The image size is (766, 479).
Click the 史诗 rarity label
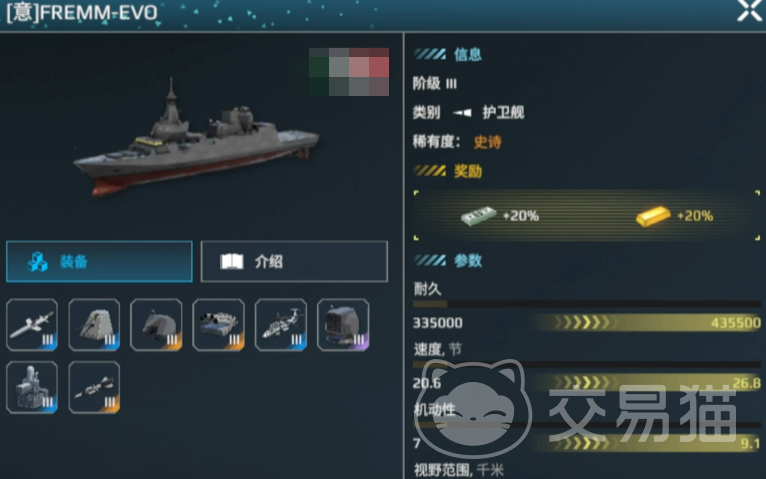point(488,142)
